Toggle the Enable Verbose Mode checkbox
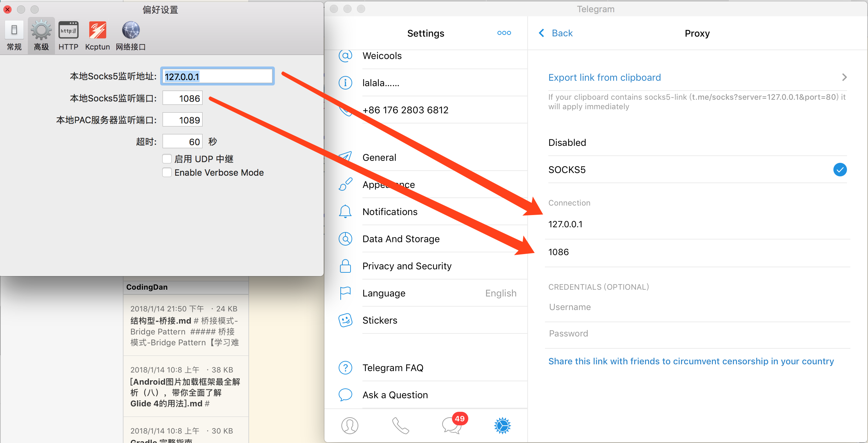Screen dimensions: 868x443 click(x=167, y=172)
